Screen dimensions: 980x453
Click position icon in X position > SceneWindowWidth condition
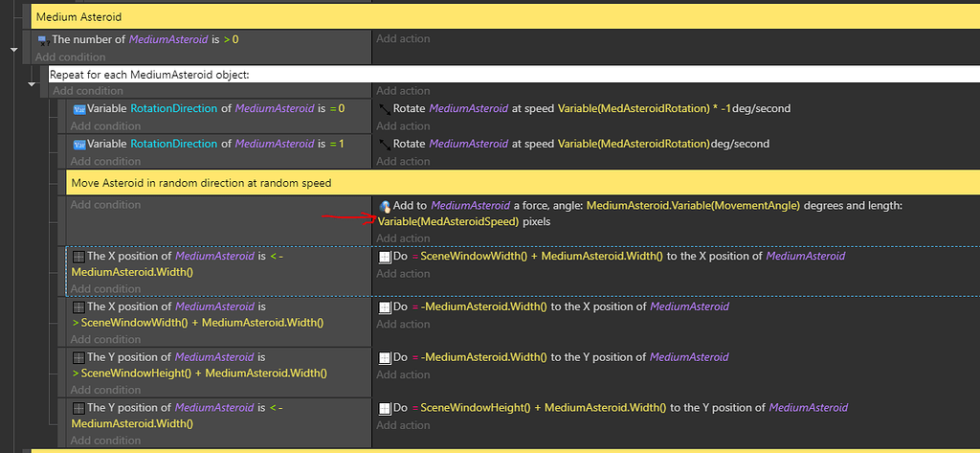[78, 307]
